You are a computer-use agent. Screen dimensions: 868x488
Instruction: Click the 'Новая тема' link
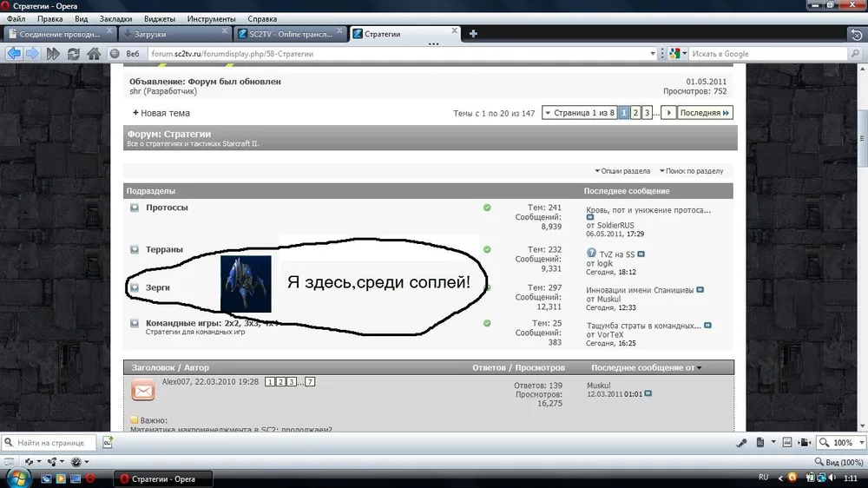pyautogui.click(x=161, y=113)
